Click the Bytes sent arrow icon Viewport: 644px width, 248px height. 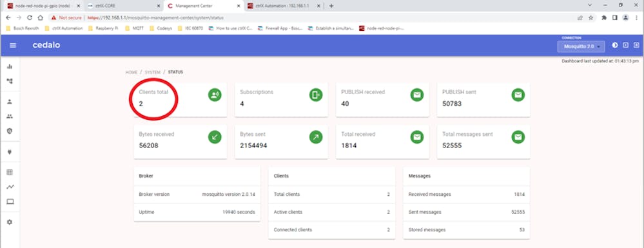316,137
